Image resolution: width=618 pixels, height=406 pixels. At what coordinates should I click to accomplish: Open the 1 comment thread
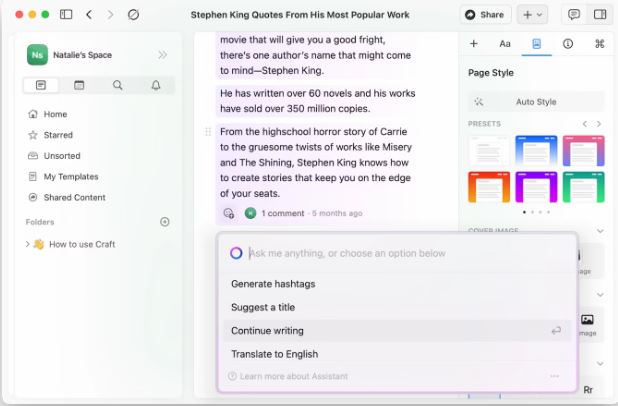[283, 213]
